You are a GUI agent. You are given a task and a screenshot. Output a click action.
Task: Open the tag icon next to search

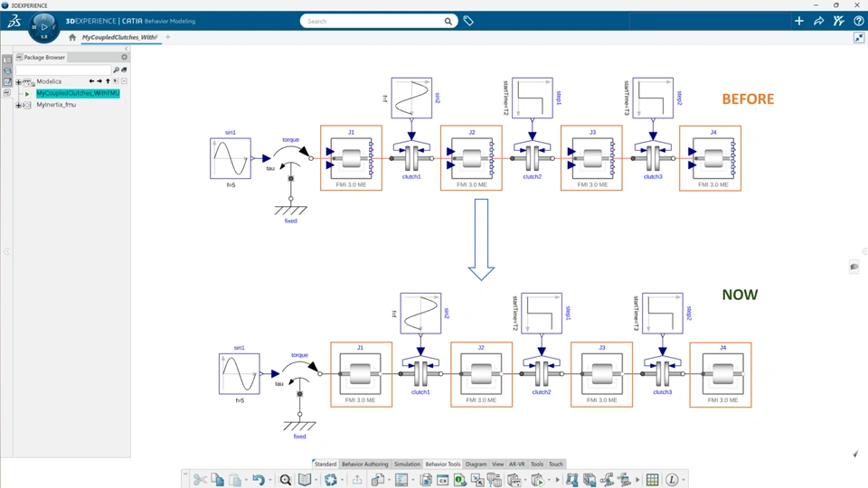pos(468,21)
